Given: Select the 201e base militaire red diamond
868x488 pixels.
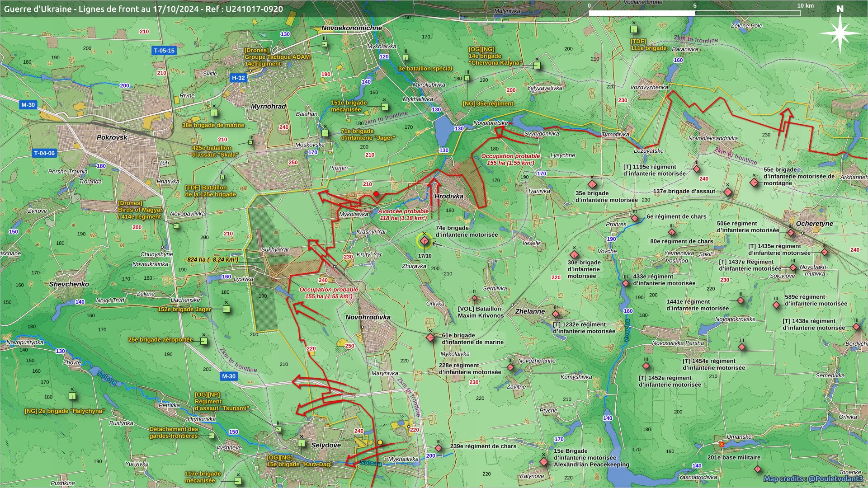Looking at the screenshot, I should coord(758,469).
